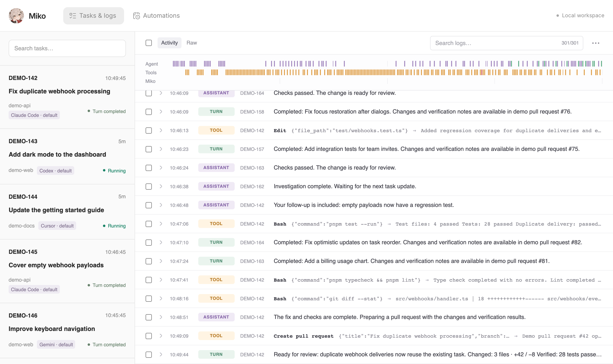
Task: Tick the 10:49:09 Create pull request checkbox
Action: click(149, 336)
